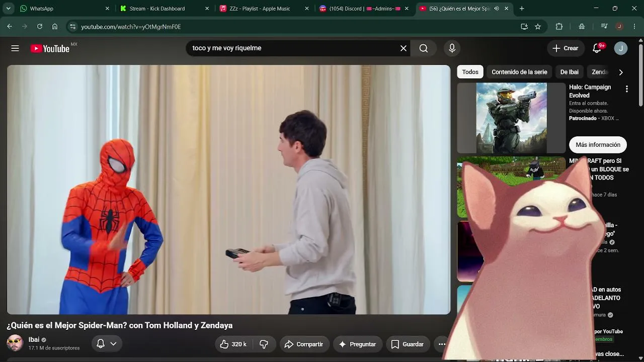This screenshot has width=644, height=362.
Task: Open the subscription notification bell dropdown
Action: (107, 344)
